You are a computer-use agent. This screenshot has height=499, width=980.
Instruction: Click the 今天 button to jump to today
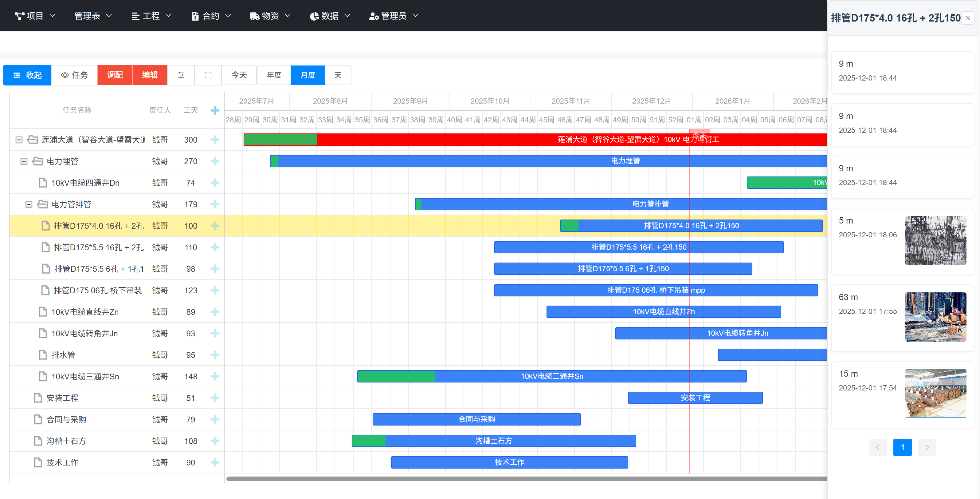(x=239, y=75)
